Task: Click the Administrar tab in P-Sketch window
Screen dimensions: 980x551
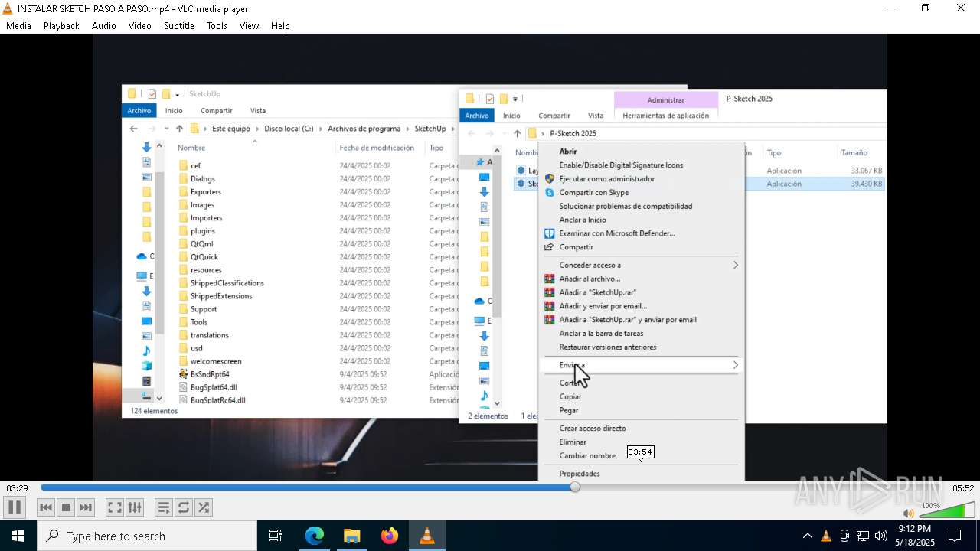Action: 665,99
